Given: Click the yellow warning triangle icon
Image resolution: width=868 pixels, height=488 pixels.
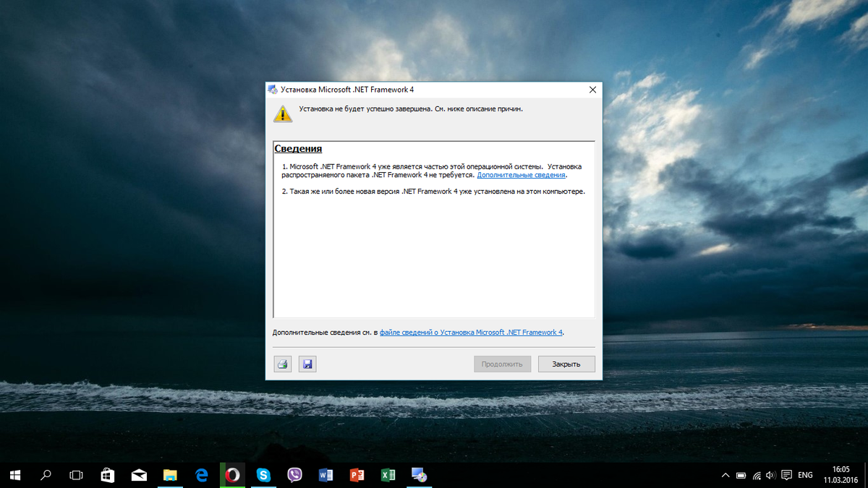Looking at the screenshot, I should coord(283,114).
